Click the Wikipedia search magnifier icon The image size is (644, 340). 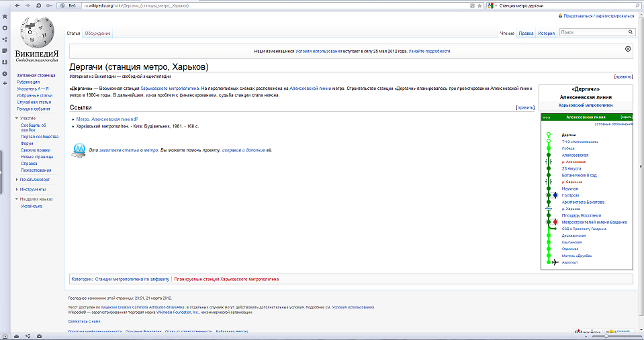pyautogui.click(x=629, y=32)
